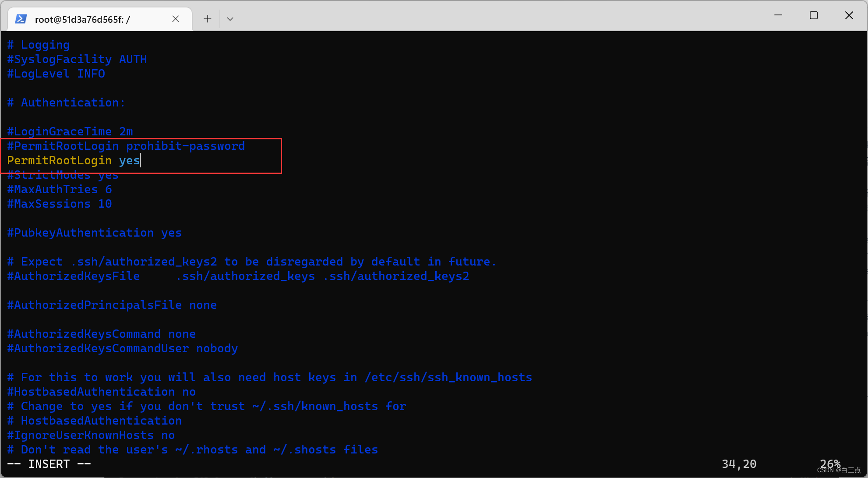Click the #PubkeyAuthentication yes line

pos(94,232)
